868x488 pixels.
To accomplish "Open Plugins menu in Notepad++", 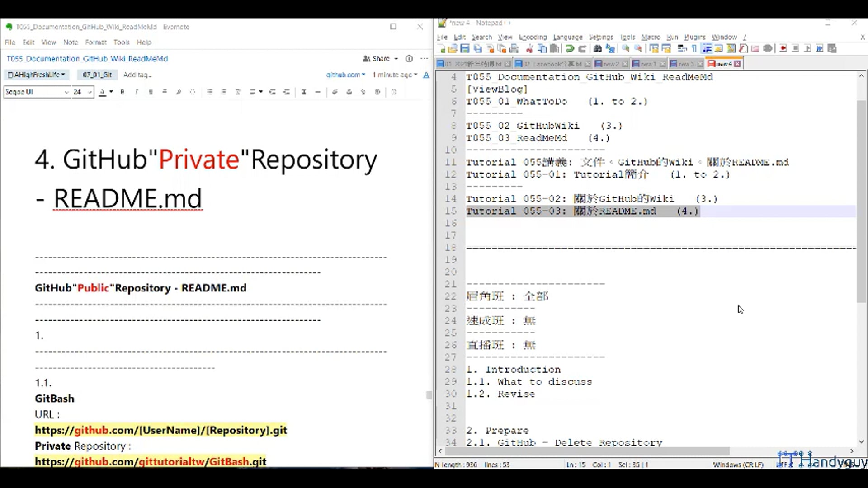I will coord(694,37).
